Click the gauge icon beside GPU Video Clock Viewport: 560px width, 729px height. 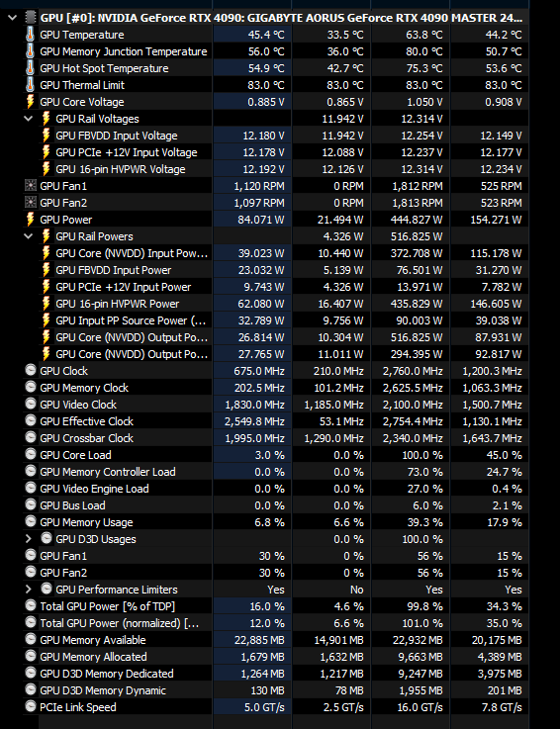point(31,404)
